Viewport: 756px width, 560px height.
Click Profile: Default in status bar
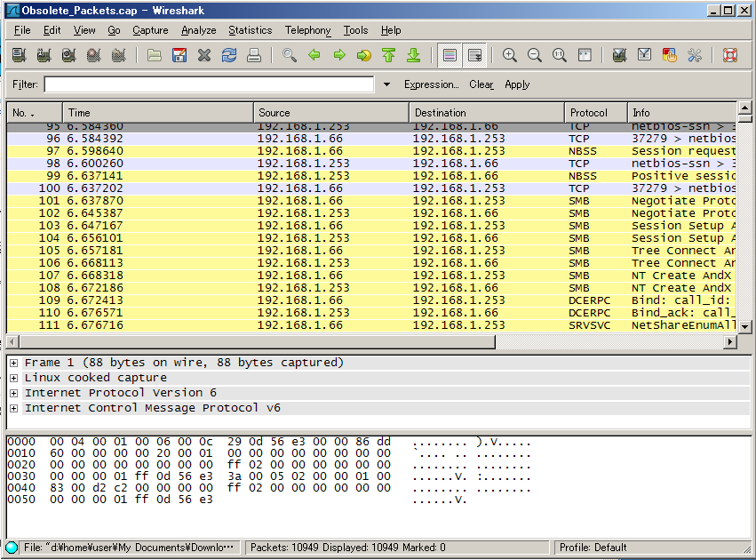(x=593, y=548)
